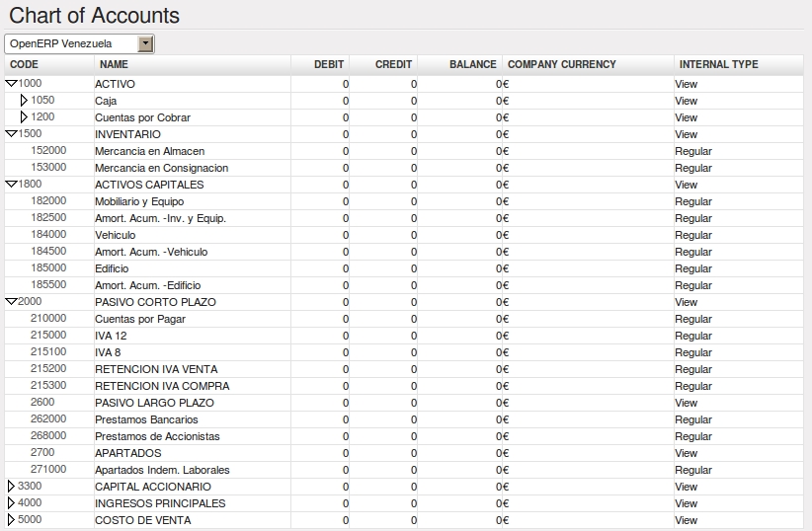Collapse the 2000 PASIVO CORTO PLAZO node
Viewport: 812px width, 531px height.
[11, 301]
